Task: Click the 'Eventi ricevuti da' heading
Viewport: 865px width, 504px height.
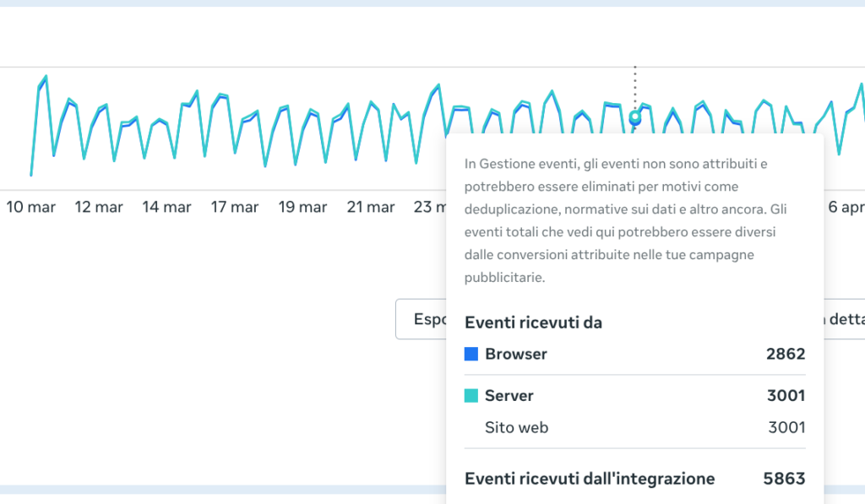Action: point(533,322)
